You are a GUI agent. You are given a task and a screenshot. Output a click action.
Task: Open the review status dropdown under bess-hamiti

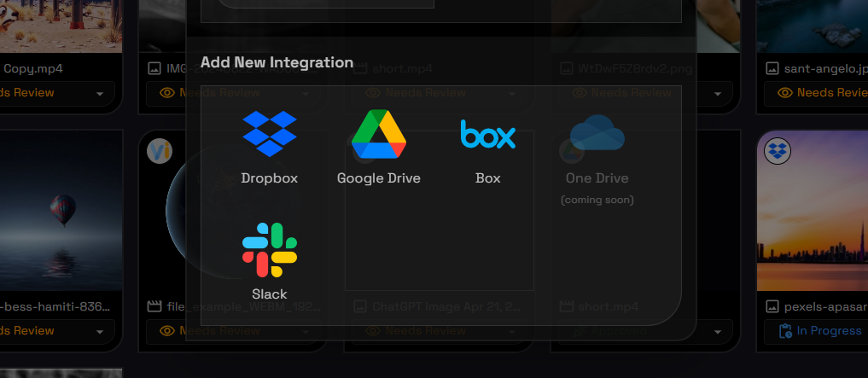click(x=55, y=331)
